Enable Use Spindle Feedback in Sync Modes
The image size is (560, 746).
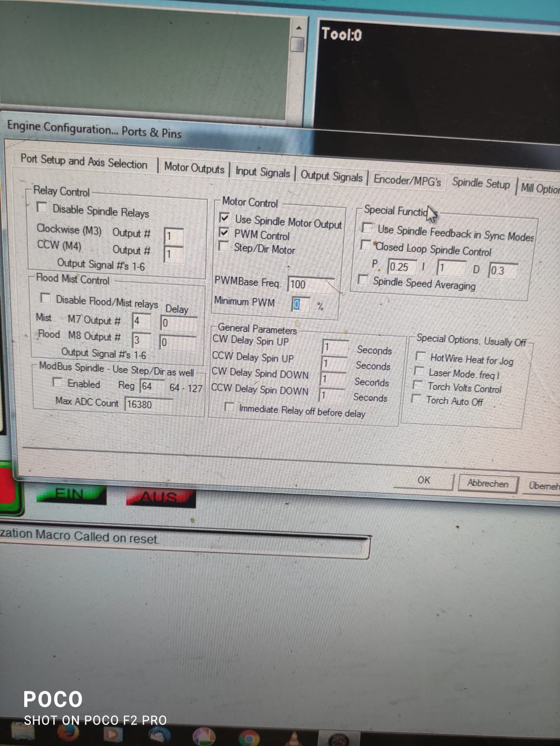point(367,228)
